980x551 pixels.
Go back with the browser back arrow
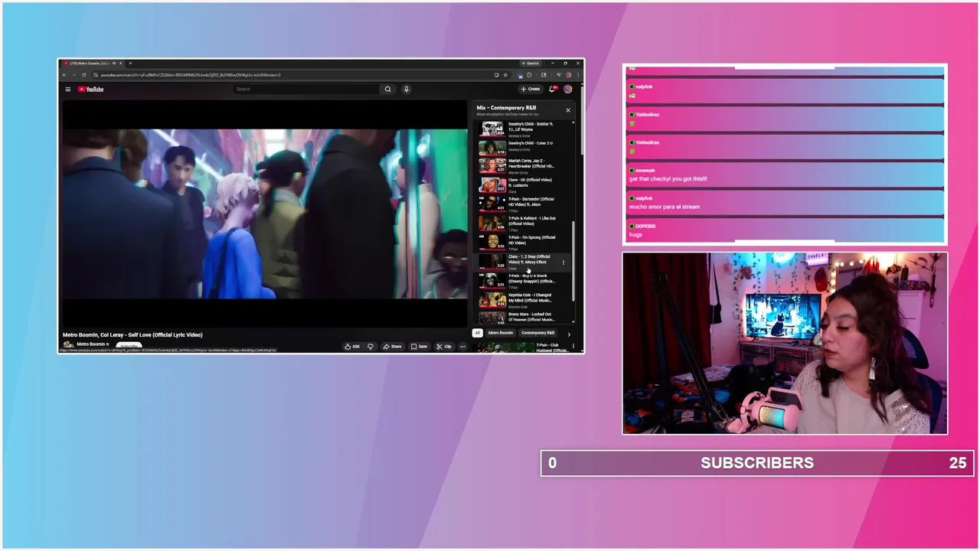[64, 75]
